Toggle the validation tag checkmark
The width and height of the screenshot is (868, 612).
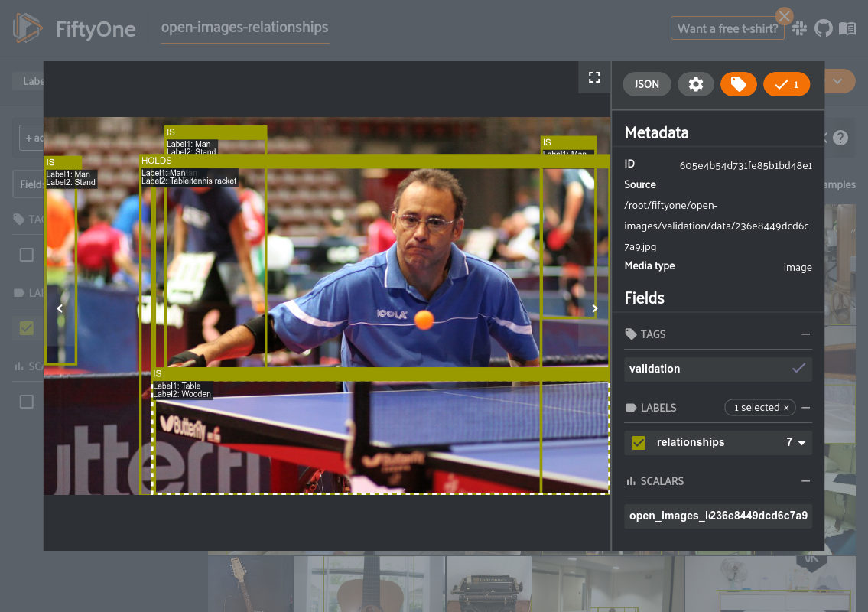pos(798,369)
